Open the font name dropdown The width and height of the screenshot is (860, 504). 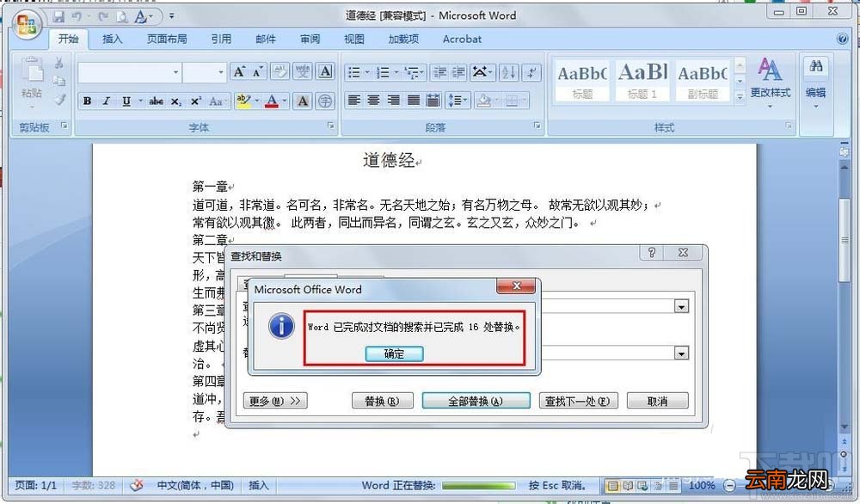tap(175, 72)
